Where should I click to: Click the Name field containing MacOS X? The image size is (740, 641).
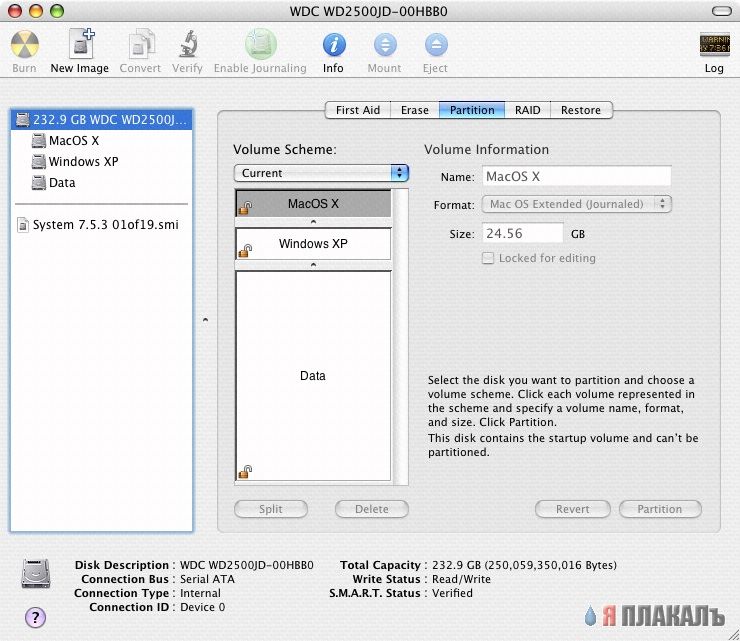point(576,177)
